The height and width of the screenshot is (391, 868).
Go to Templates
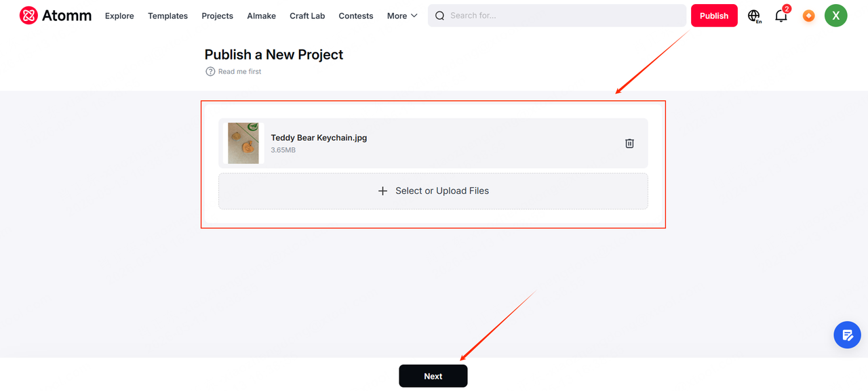coord(167,16)
